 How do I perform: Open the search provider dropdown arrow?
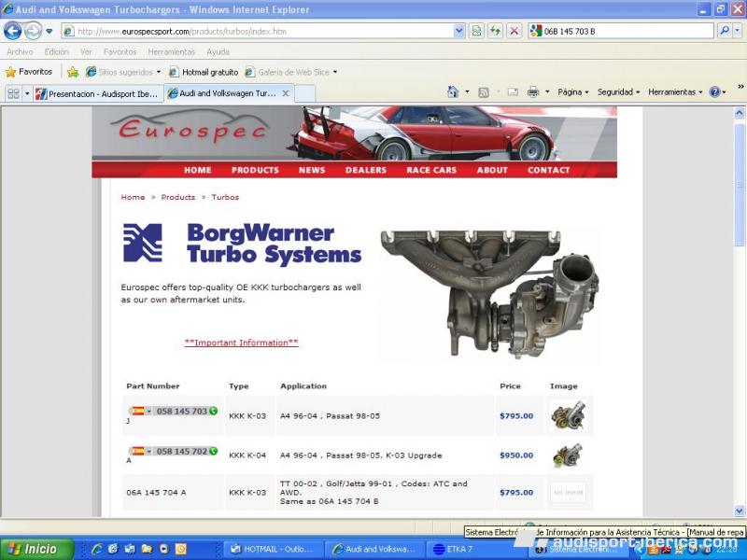pos(737,32)
